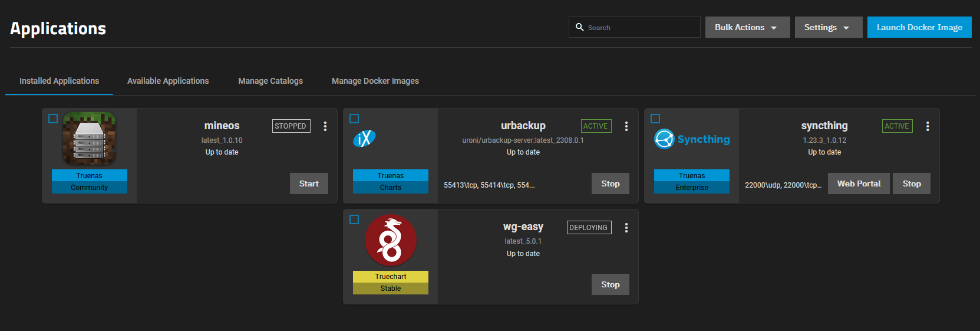Click version text latest_1.0.10
The image size is (980, 331).
(222, 140)
